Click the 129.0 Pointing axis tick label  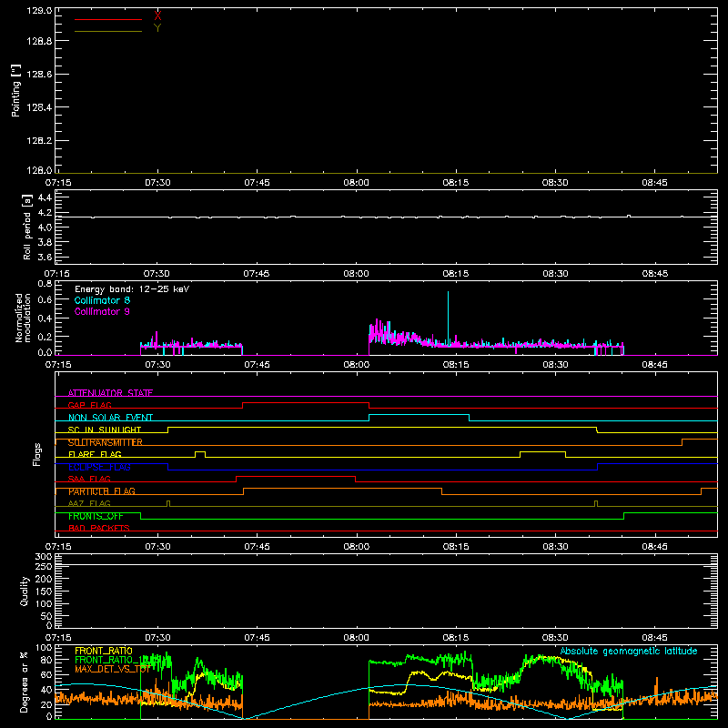click(x=39, y=11)
